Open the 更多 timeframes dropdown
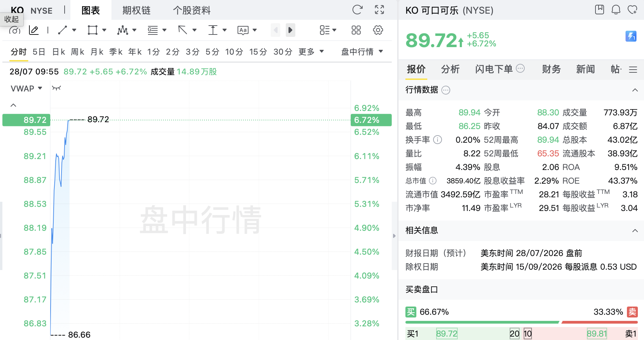Viewport: 644px width, 340px height. 311,52
